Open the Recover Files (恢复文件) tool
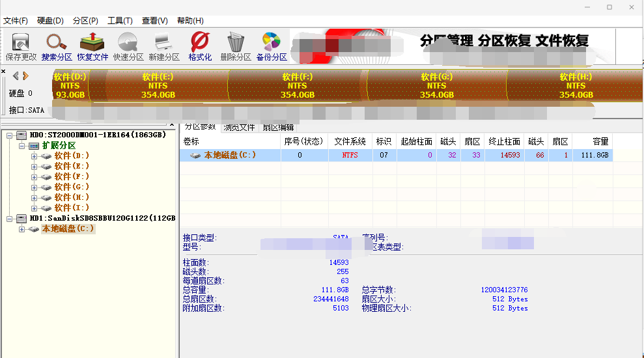Viewport: 644px width, 358px height. (x=92, y=42)
